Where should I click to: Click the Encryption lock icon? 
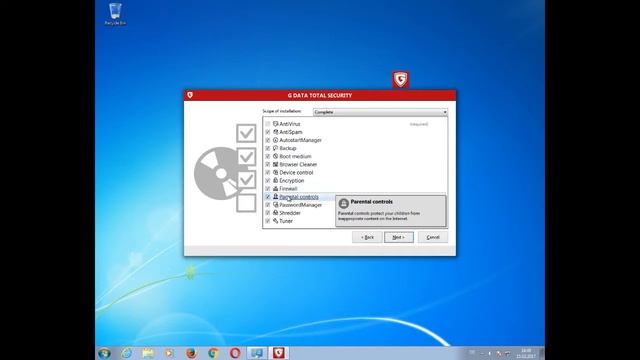[x=276, y=180]
